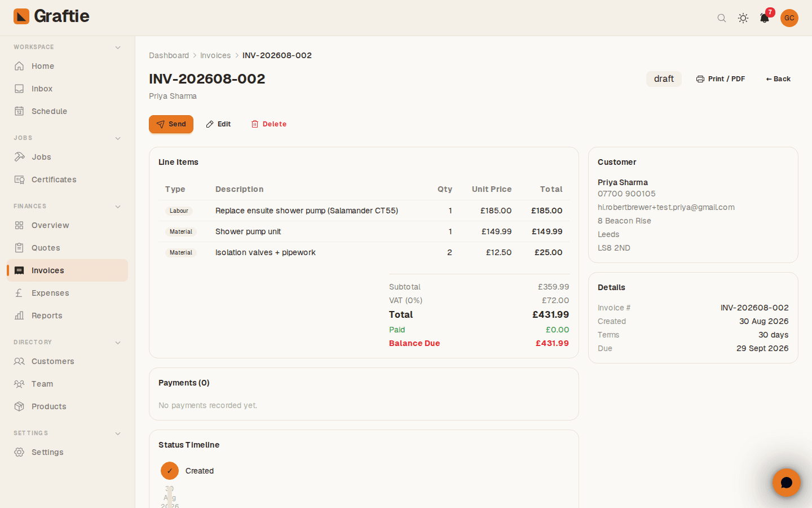Open notifications bell with 7 badge
Viewport: 812px width, 508px height.
click(x=765, y=18)
